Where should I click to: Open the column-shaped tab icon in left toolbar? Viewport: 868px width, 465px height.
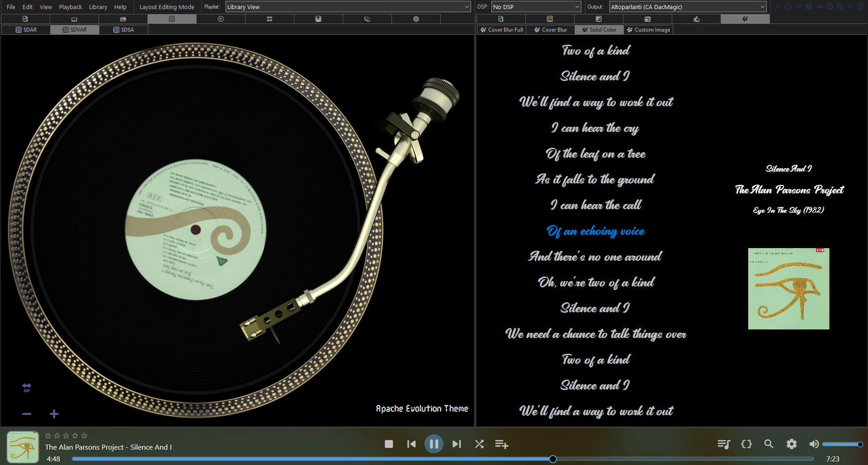click(269, 19)
